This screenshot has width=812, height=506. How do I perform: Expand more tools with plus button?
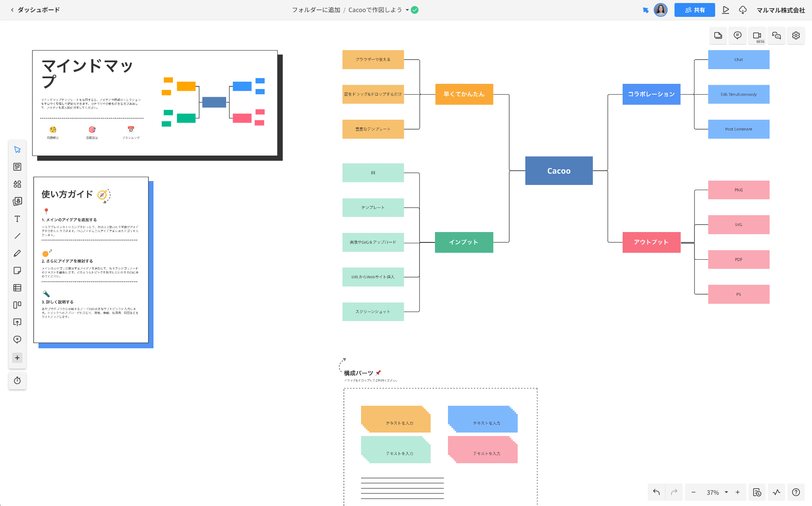tap(17, 358)
